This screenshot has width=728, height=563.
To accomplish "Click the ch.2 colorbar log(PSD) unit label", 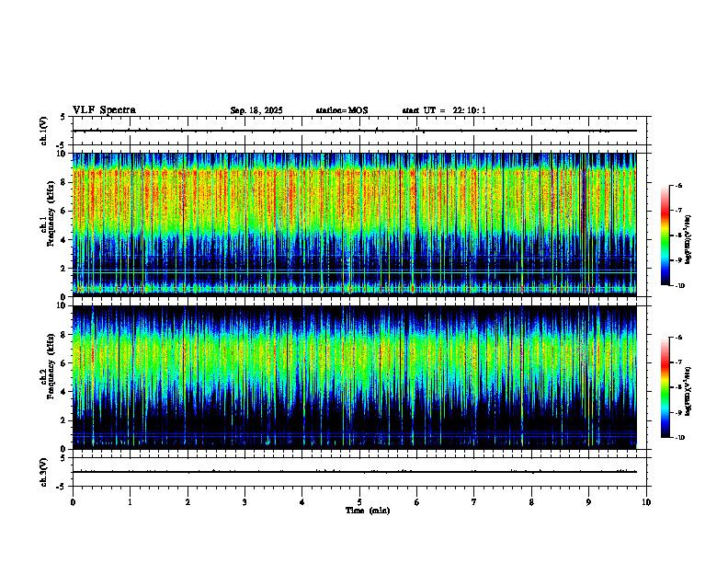I will coord(688,391).
